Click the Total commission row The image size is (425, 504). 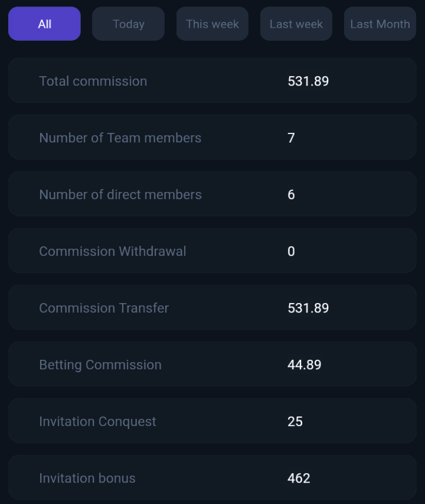tap(212, 80)
